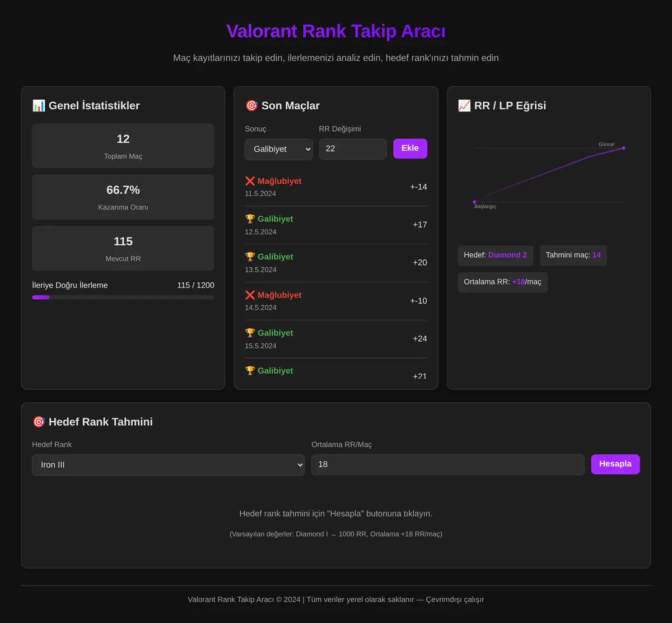Click the target emoji beside Son Maçlar
The width and height of the screenshot is (672, 623).
[x=251, y=105]
